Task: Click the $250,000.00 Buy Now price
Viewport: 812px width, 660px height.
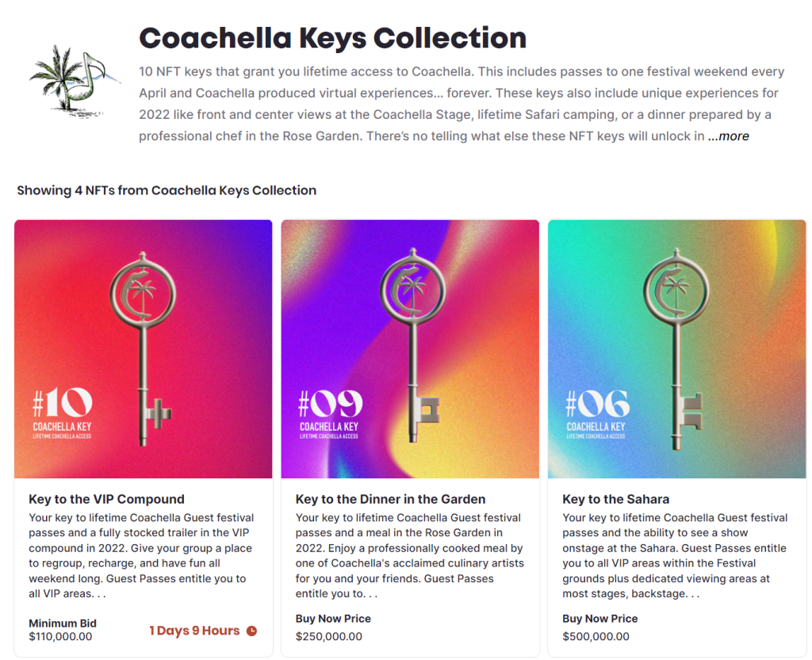Action: click(328, 636)
